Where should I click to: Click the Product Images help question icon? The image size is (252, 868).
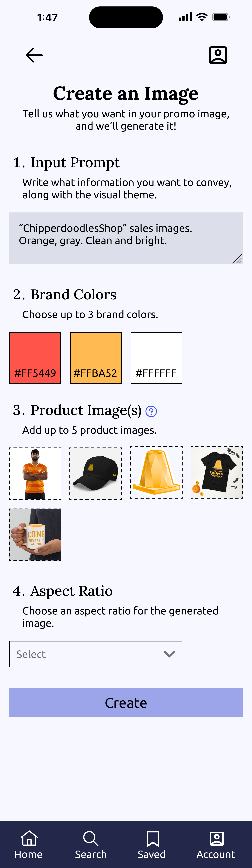tap(151, 411)
